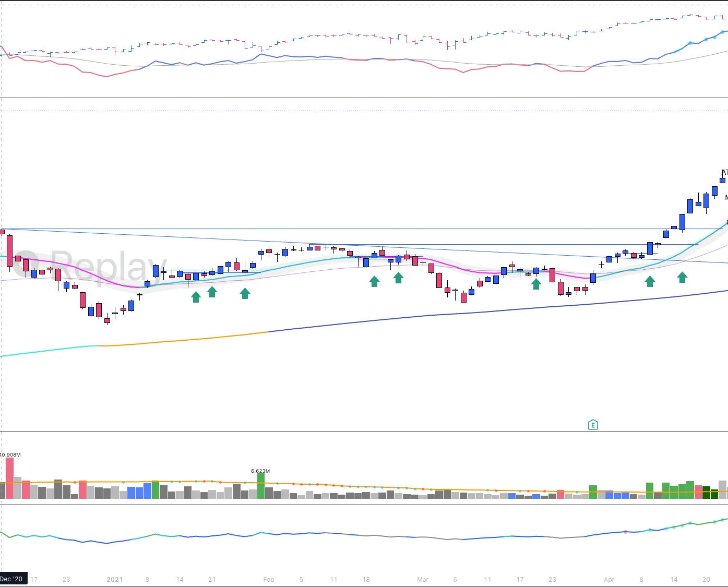Click the "18" date label on time axis

pos(366,579)
